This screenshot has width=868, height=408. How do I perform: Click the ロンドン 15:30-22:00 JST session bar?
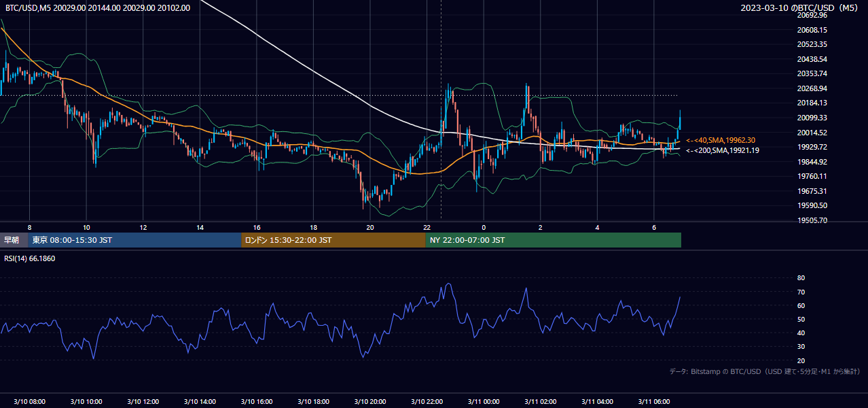click(333, 240)
